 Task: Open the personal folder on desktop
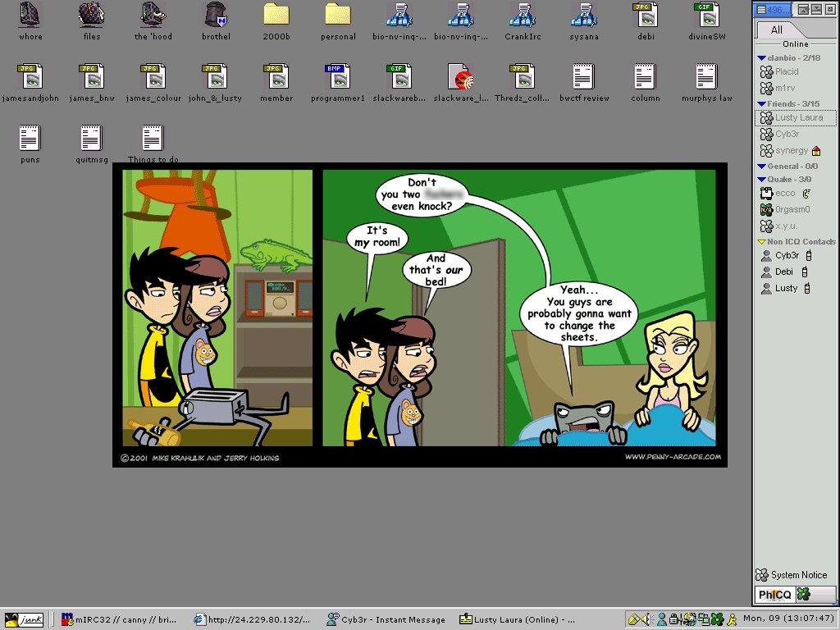coord(338,16)
